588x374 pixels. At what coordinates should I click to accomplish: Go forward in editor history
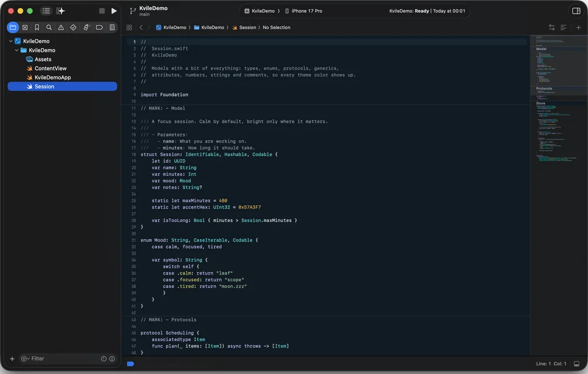(149, 28)
